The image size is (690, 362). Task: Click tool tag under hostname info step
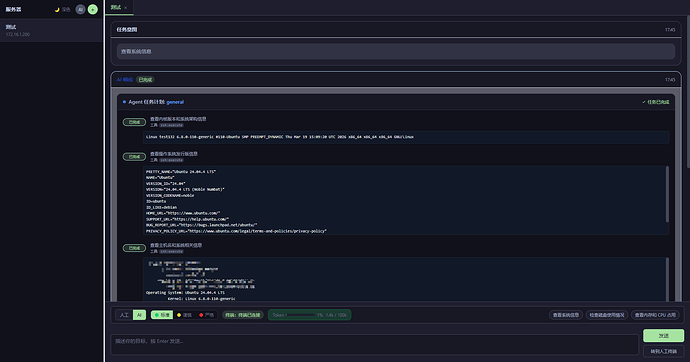[171, 252]
